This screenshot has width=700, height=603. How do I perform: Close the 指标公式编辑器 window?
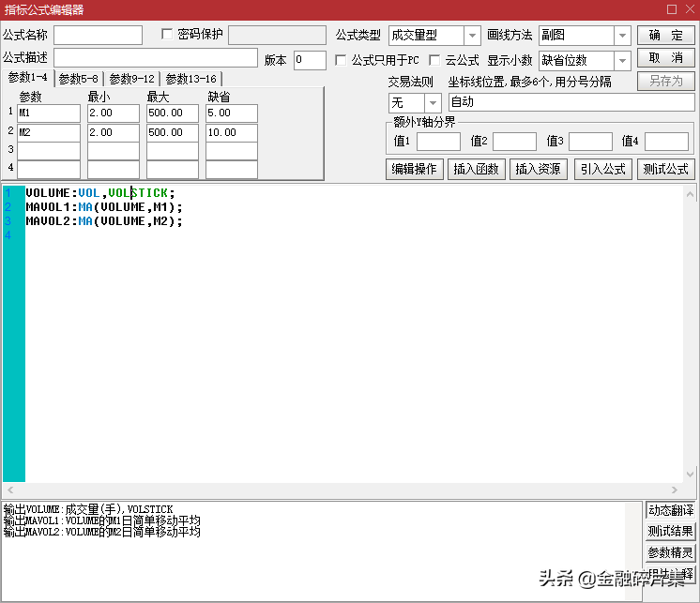tap(690, 9)
